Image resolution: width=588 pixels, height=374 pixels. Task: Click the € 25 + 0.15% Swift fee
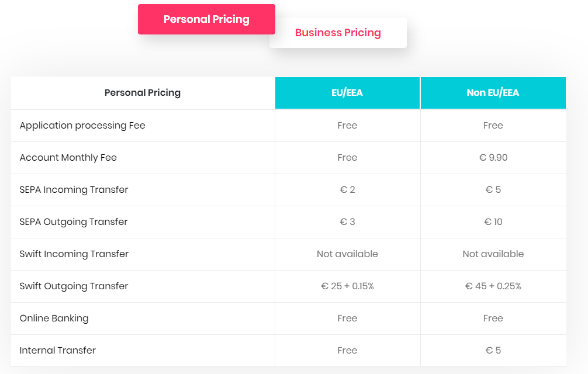tap(347, 286)
